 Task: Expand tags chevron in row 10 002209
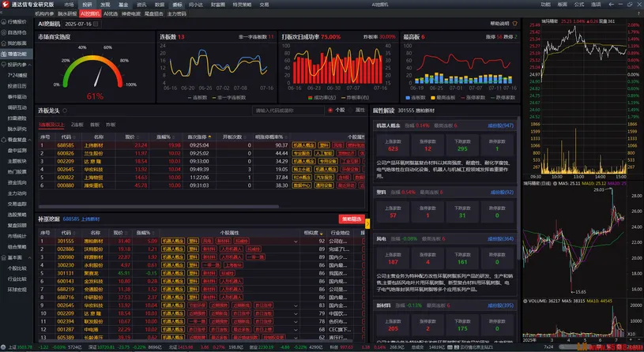pyautogui.click(x=296, y=314)
